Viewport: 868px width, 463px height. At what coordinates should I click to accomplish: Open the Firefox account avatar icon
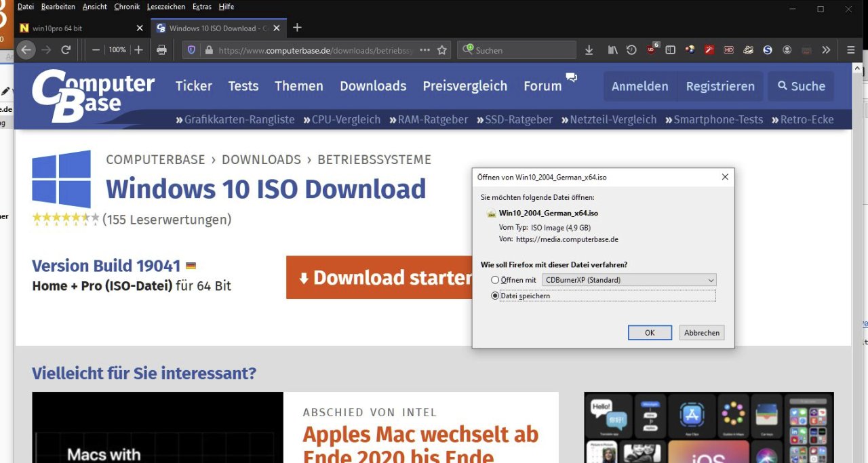click(787, 50)
